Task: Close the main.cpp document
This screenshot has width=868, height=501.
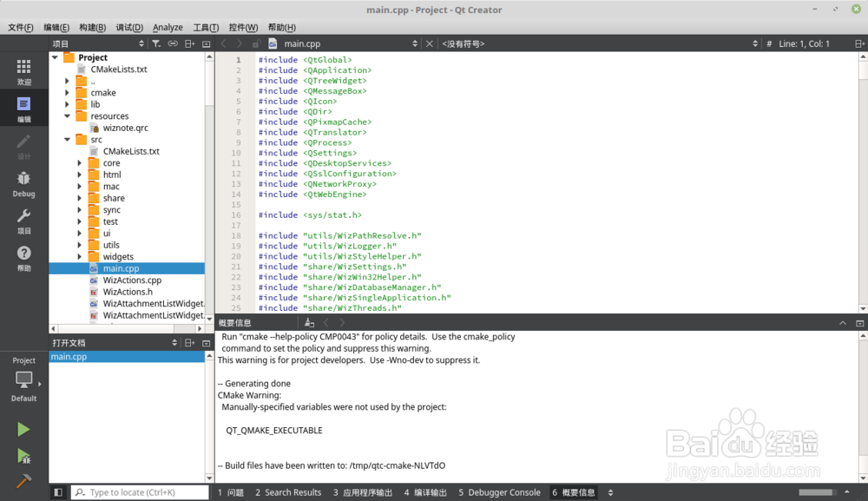Action: pos(429,43)
